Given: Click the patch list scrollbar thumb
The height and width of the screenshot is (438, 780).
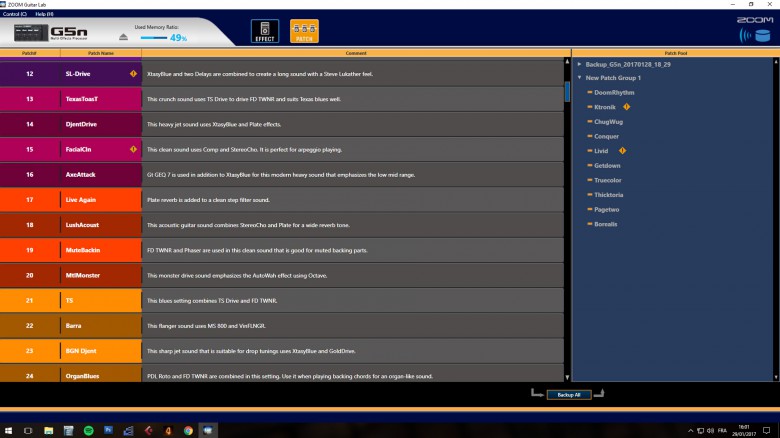Looking at the screenshot, I should (x=567, y=92).
